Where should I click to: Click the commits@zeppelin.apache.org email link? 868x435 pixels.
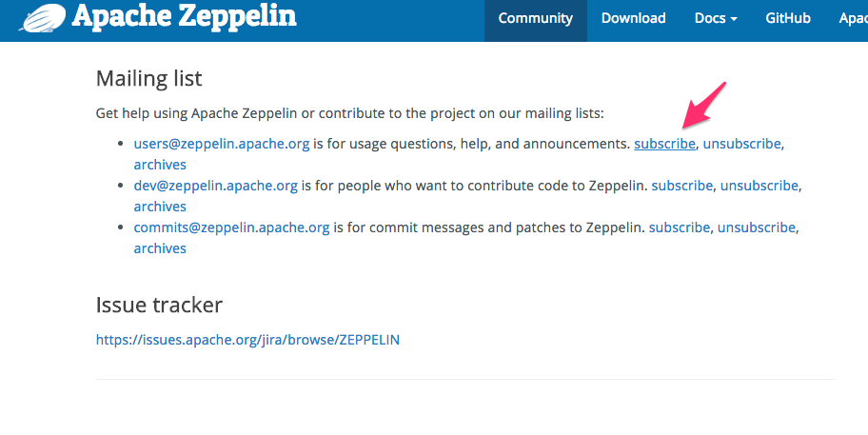(x=231, y=227)
